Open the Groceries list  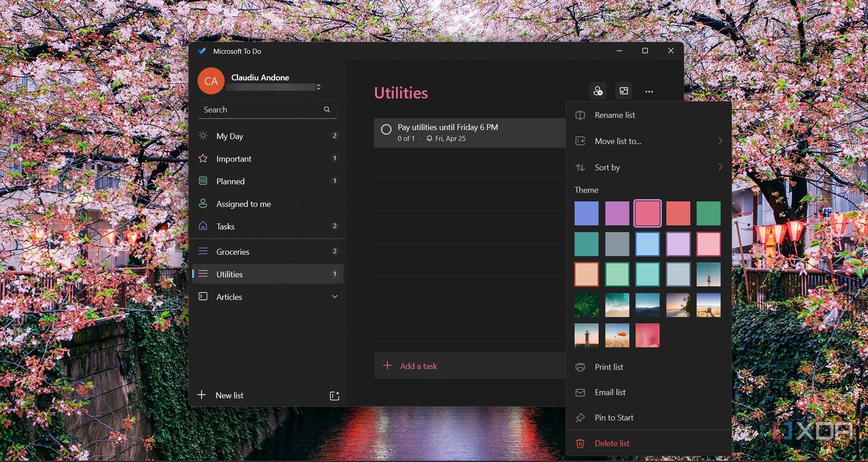(268, 252)
